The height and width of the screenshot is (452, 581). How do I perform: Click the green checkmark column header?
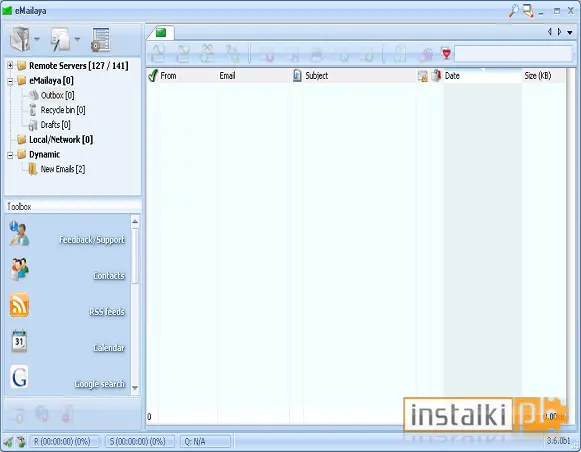tap(152, 75)
